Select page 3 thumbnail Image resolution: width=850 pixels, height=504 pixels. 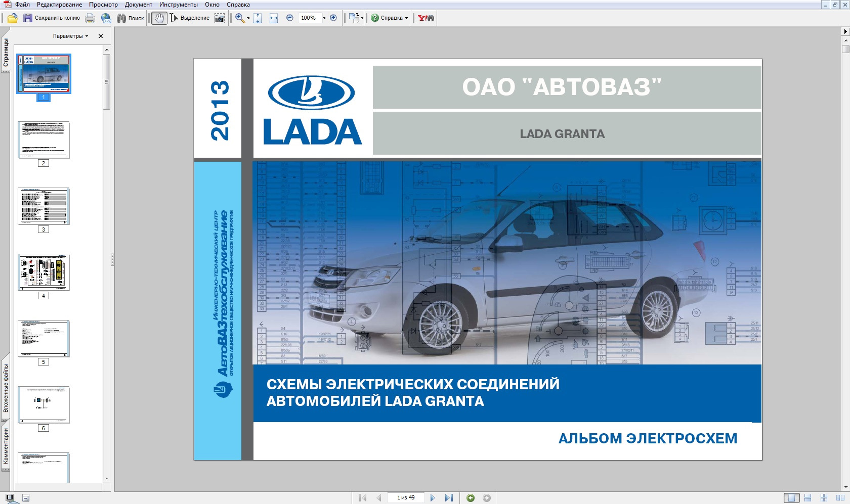[x=44, y=206]
